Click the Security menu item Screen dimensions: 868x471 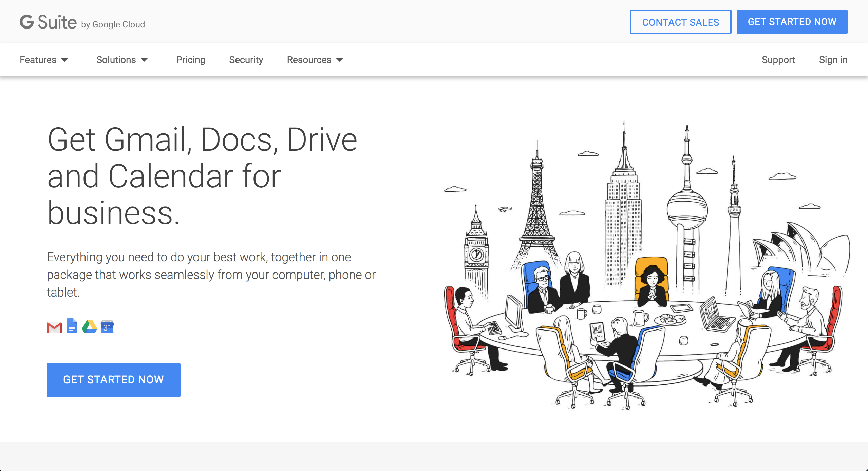click(x=246, y=59)
